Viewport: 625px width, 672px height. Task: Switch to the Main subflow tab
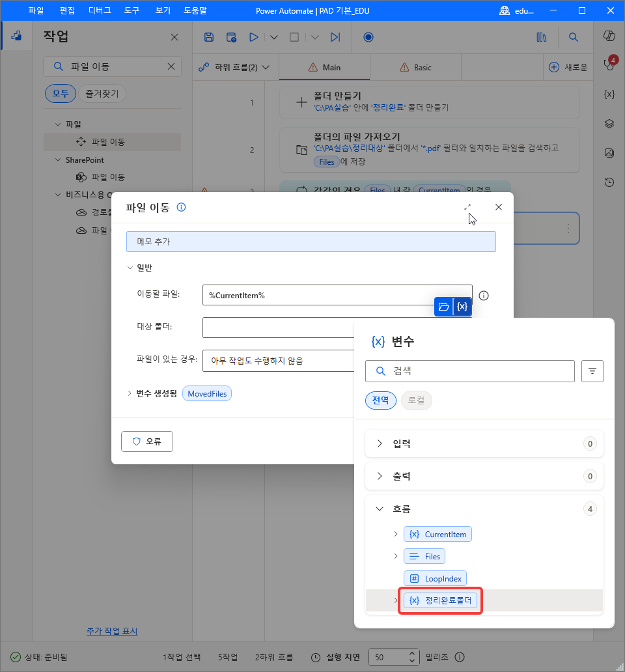(x=324, y=67)
